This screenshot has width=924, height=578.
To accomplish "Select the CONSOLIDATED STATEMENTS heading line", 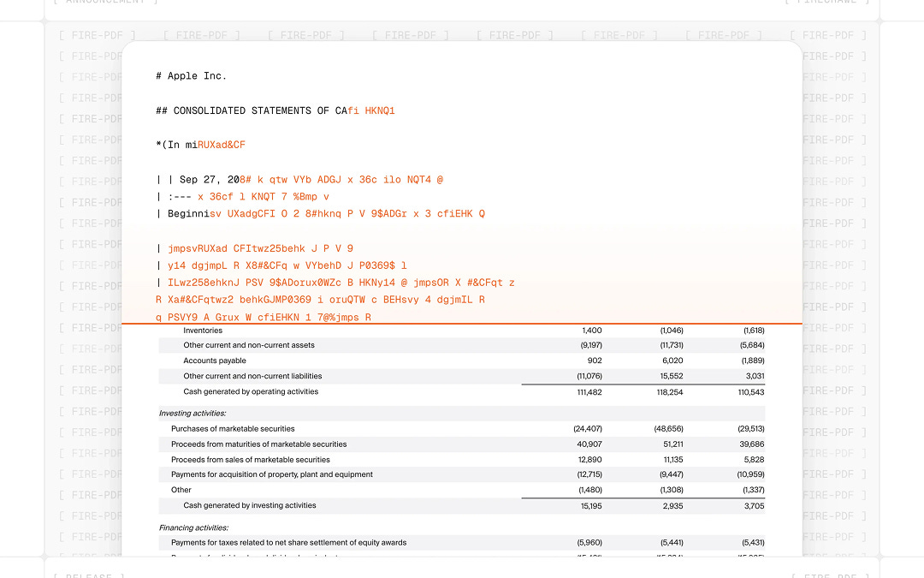I will coord(275,110).
